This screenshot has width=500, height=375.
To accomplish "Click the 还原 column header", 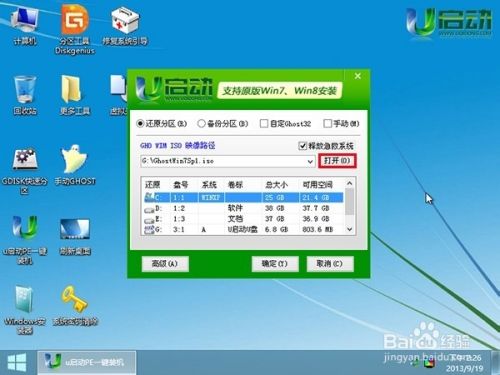I will [152, 185].
